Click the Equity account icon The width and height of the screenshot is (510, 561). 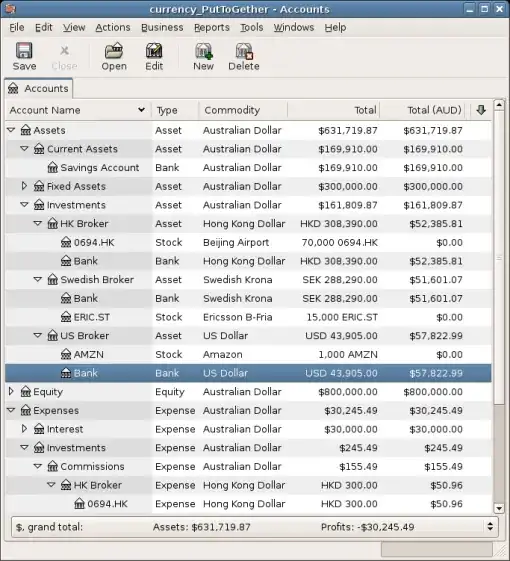[x=25, y=392]
